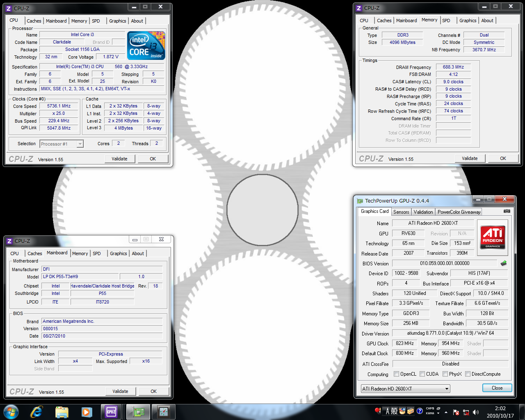Click OK in the Mainboard-tab CPU-Z window

coord(154,391)
